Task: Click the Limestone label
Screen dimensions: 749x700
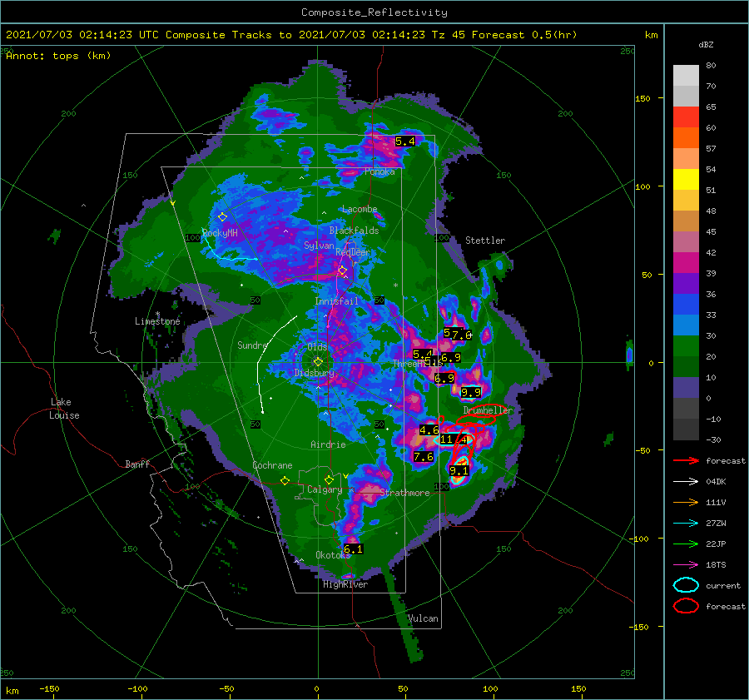Action: click(x=157, y=321)
